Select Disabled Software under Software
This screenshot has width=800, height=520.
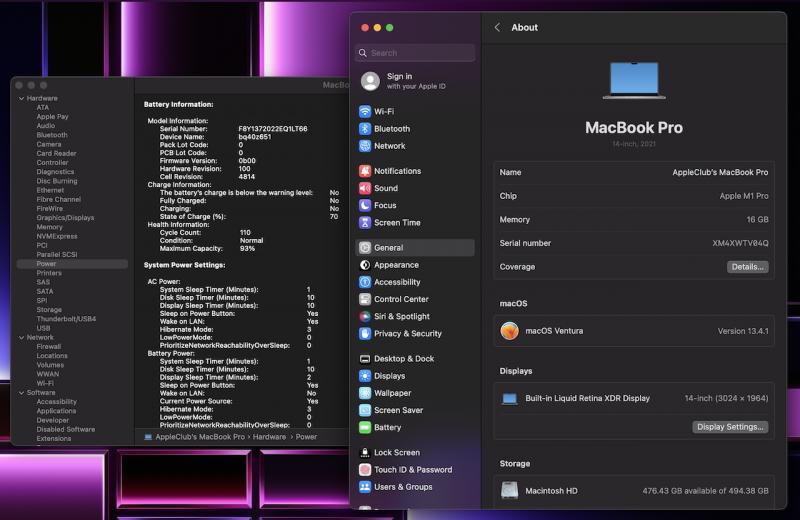[65, 429]
